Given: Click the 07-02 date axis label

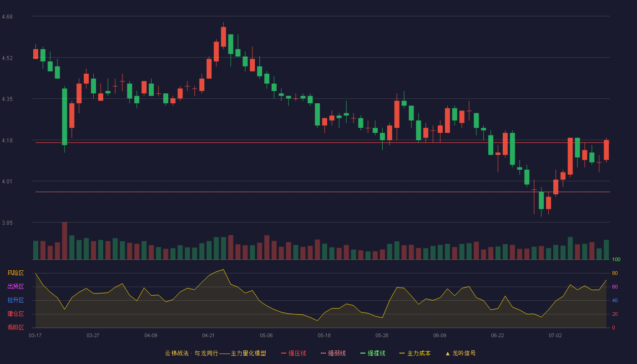Looking at the screenshot, I should [555, 335].
